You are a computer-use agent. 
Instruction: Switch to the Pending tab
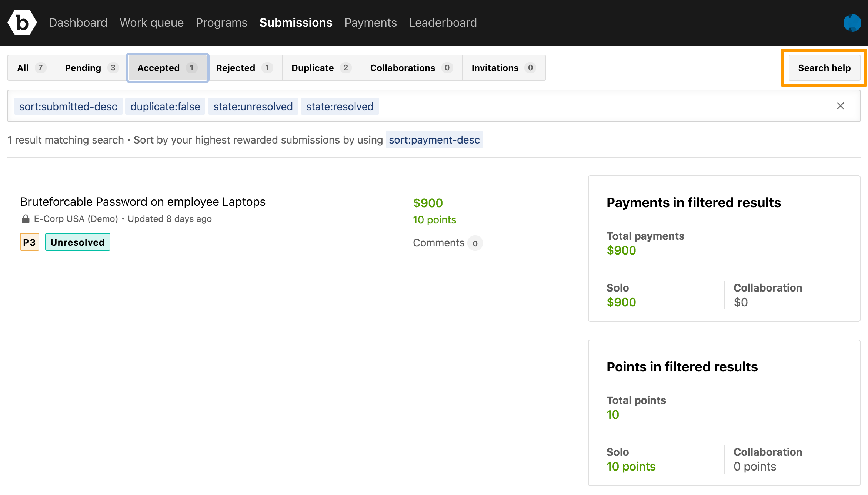click(x=91, y=68)
